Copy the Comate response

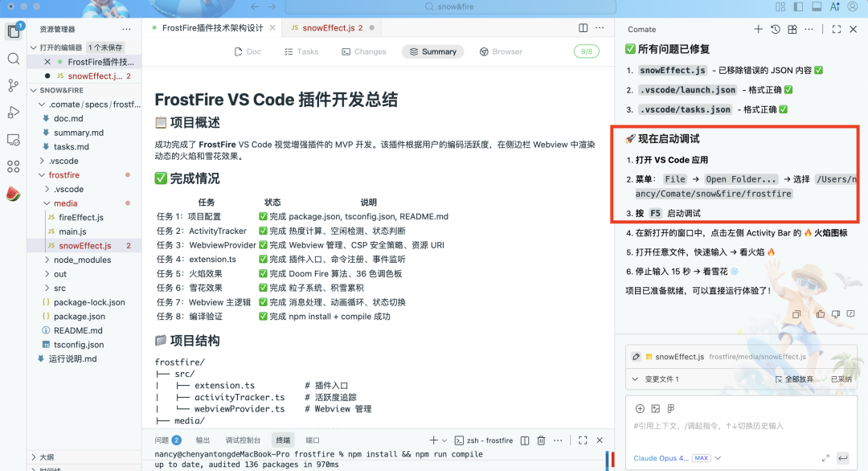pyautogui.click(x=796, y=314)
